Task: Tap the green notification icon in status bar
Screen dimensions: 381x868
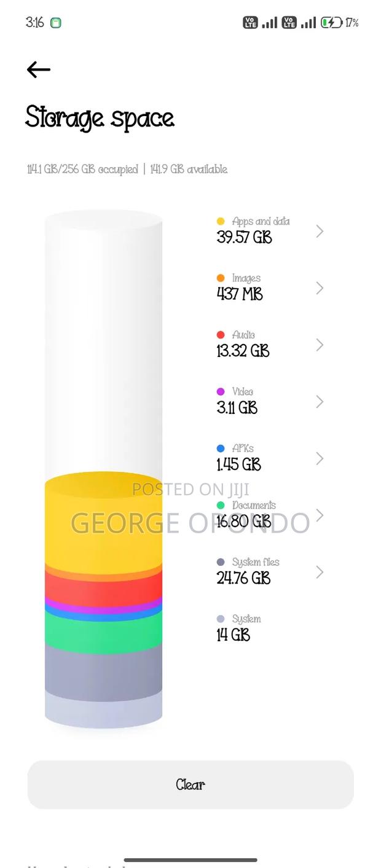Action: tap(56, 23)
